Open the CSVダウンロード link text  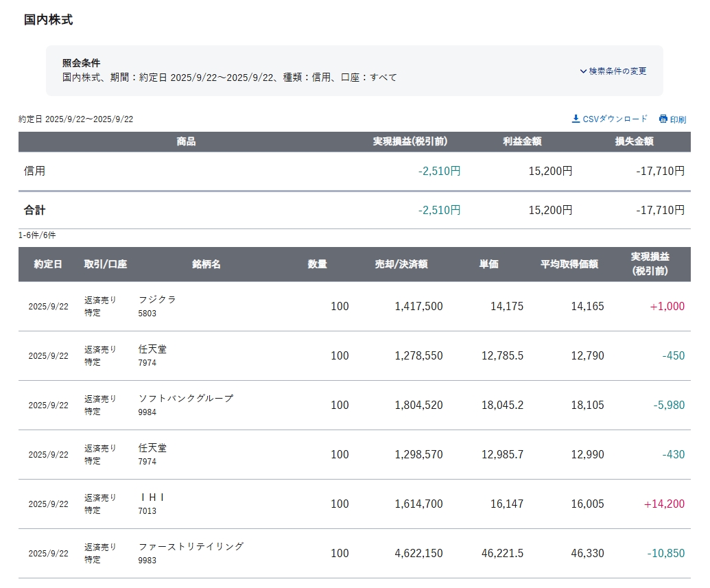615,119
